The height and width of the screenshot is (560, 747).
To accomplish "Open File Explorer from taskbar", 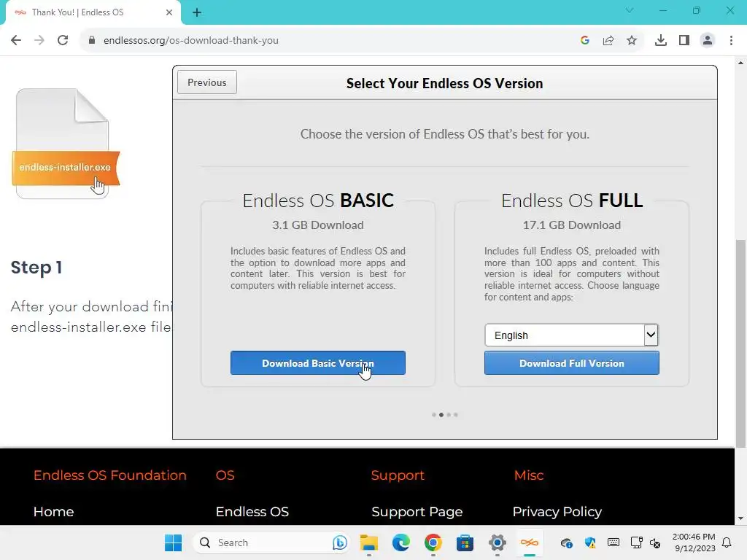I will point(368,542).
